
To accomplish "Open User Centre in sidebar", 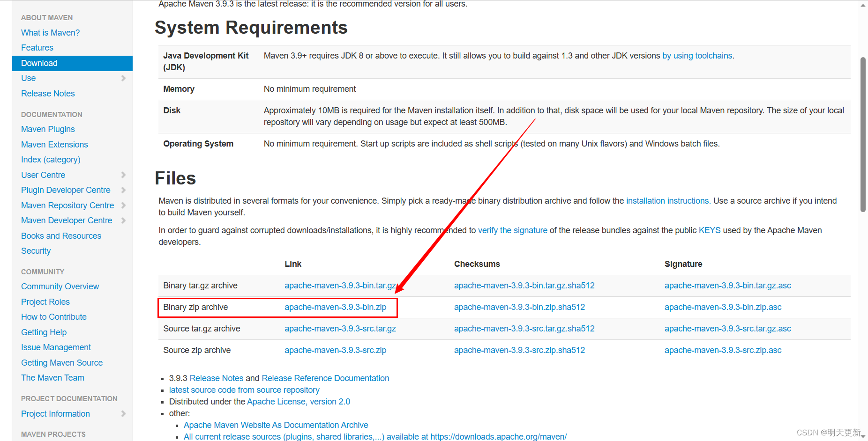I will pyautogui.click(x=43, y=175).
